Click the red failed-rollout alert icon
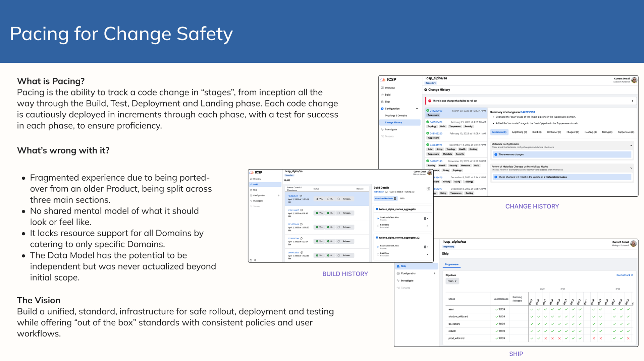The image size is (644, 361). [x=429, y=101]
